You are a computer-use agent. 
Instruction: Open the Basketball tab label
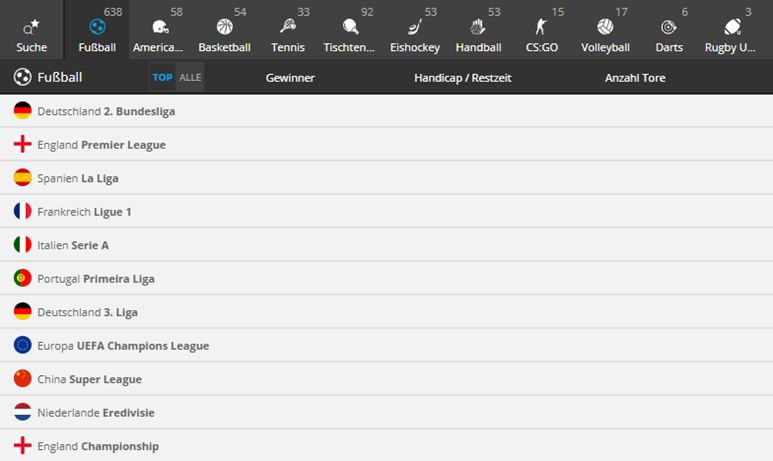224,48
